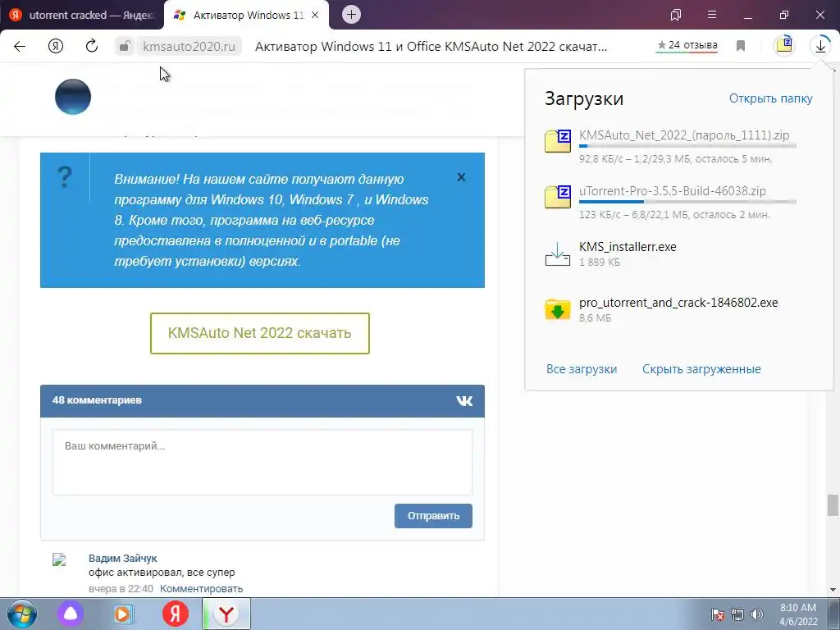Click Комментировать under Вадим's comment

[202, 589]
